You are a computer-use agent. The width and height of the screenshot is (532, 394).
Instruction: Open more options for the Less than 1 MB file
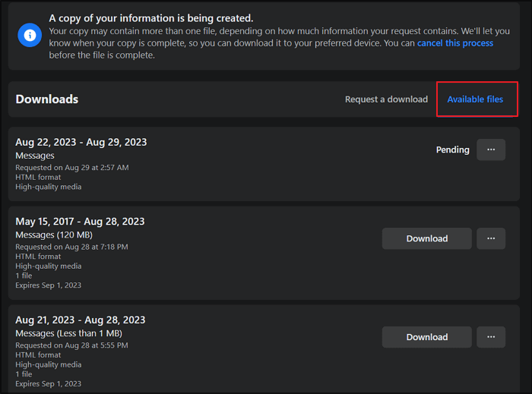pos(491,337)
